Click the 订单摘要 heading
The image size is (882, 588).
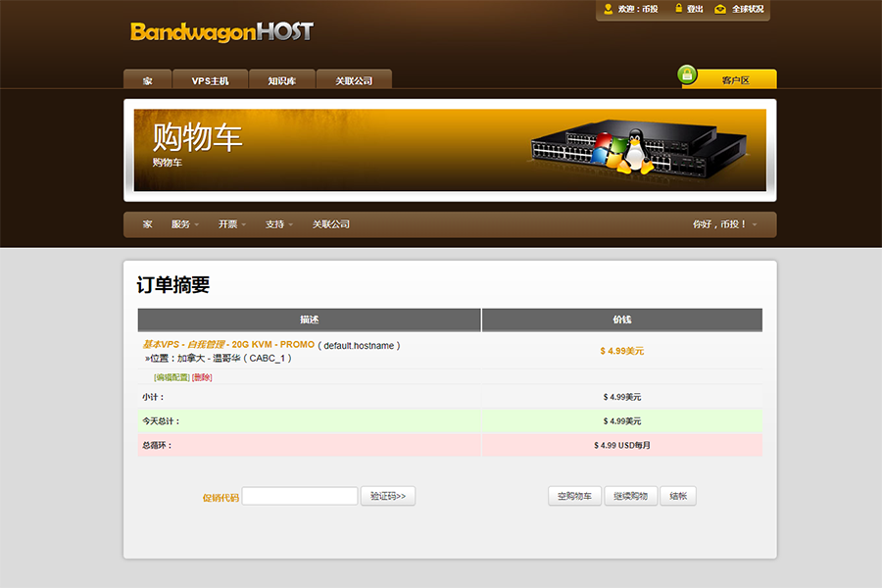173,285
